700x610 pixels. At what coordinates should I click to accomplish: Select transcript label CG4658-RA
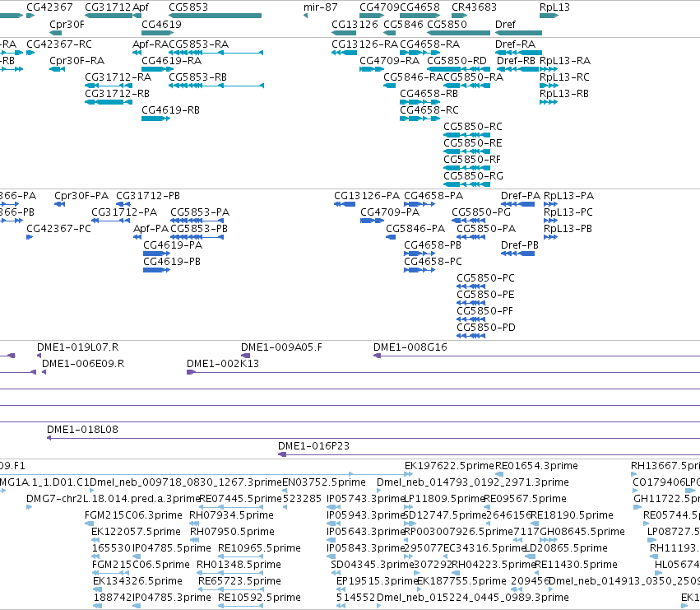tap(430, 44)
